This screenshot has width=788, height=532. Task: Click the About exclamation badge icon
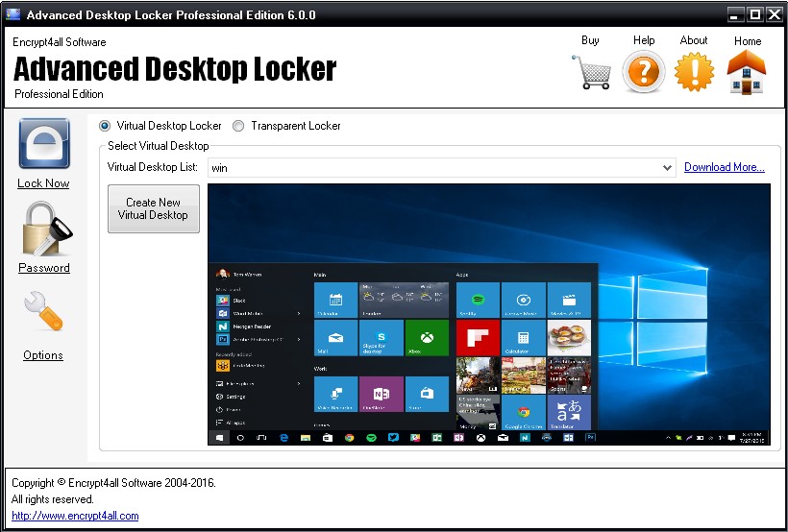[x=694, y=72]
